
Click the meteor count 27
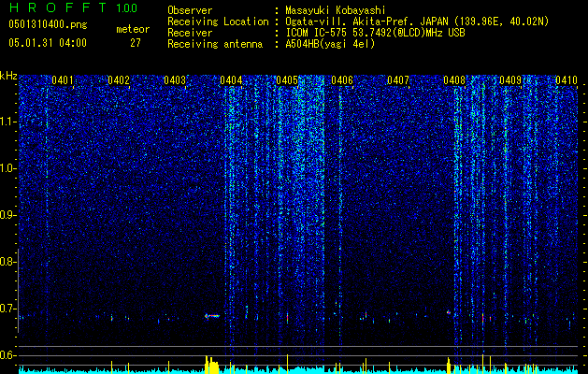click(136, 43)
